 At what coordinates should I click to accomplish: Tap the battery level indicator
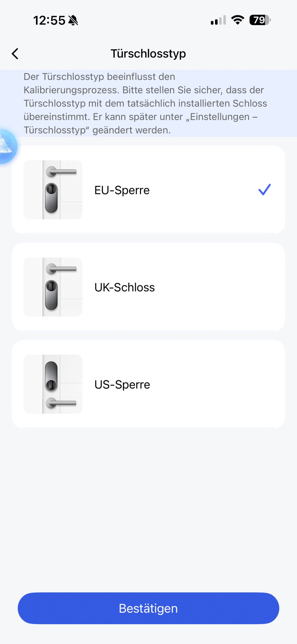260,20
